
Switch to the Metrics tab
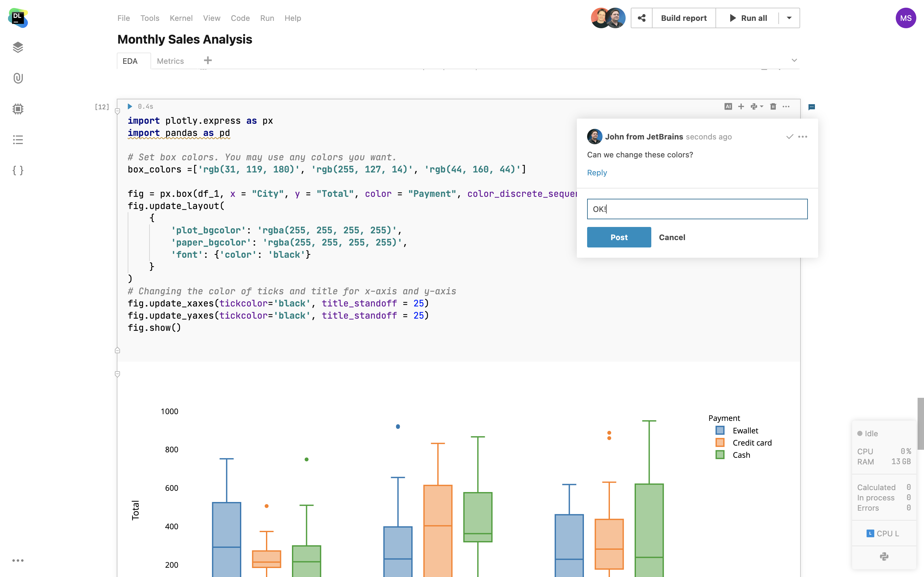tap(170, 61)
